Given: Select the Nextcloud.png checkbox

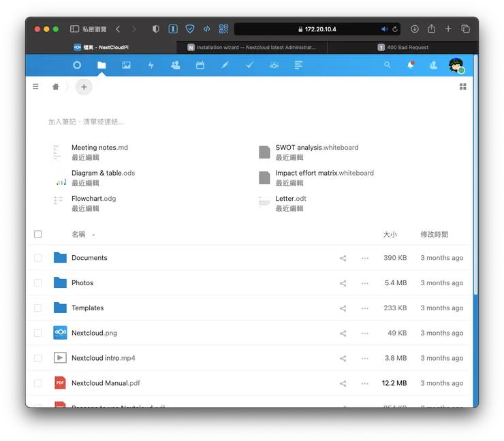Looking at the screenshot, I should click(38, 333).
